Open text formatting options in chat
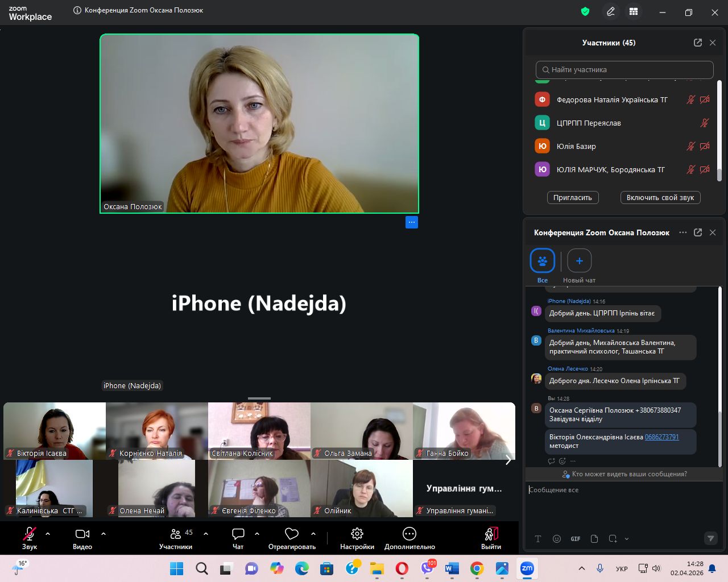The height and width of the screenshot is (582, 728). [x=538, y=539]
